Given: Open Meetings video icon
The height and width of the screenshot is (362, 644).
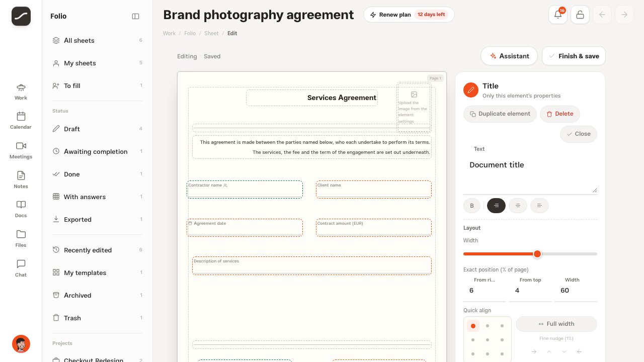Looking at the screenshot, I should 21,150.
